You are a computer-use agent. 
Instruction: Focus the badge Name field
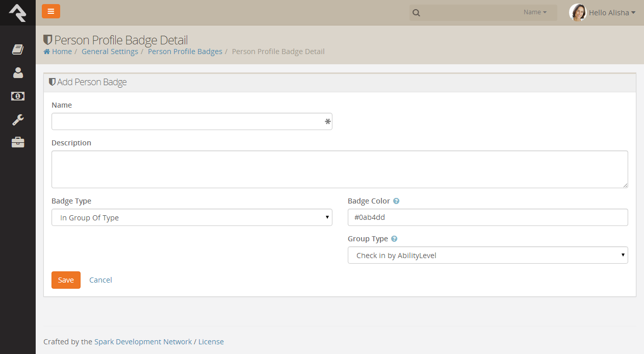point(192,121)
